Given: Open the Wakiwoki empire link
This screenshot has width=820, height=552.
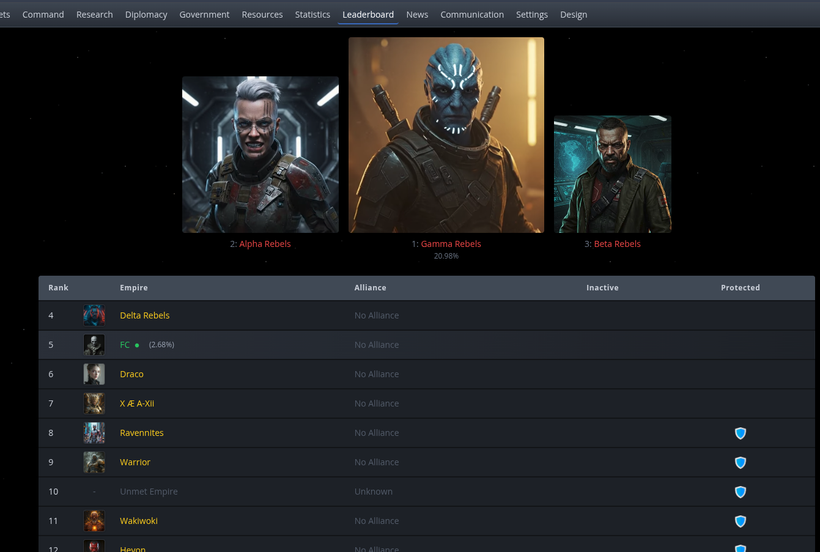Looking at the screenshot, I should click(x=139, y=521).
